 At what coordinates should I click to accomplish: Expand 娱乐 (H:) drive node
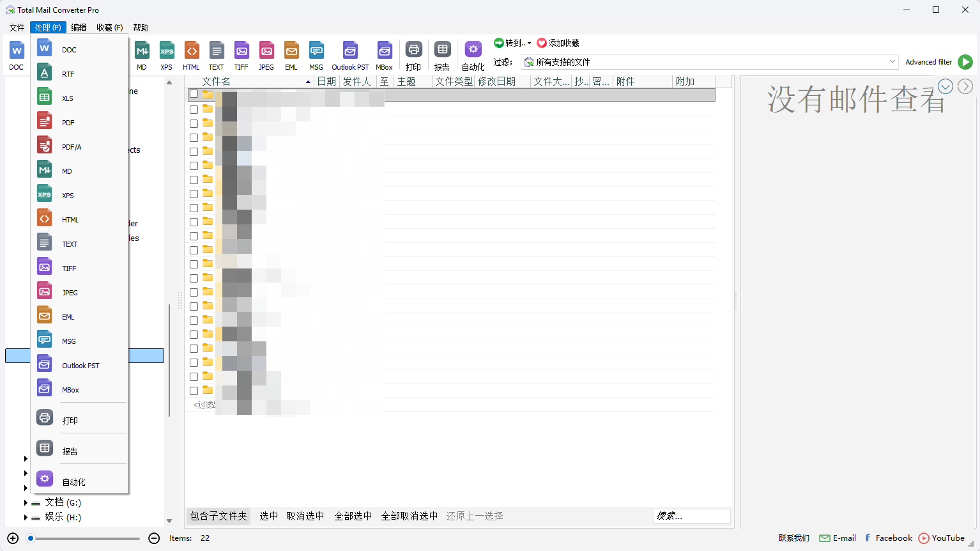[x=26, y=517]
